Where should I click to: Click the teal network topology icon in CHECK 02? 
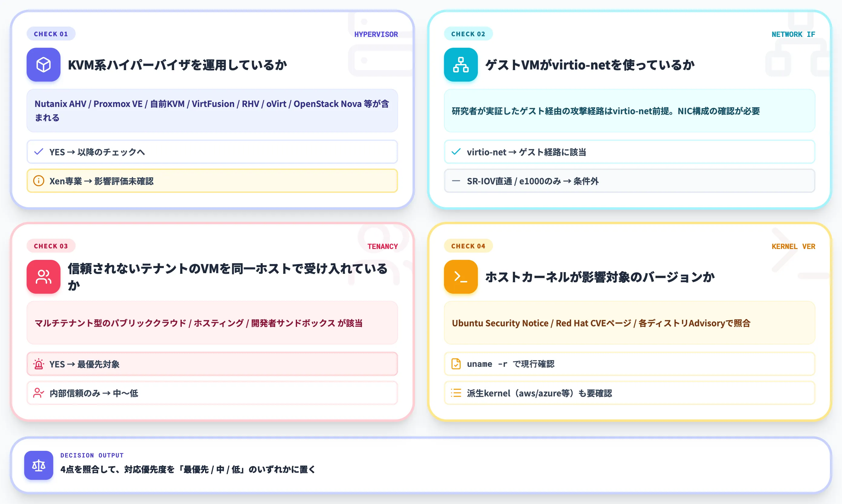[x=461, y=65]
